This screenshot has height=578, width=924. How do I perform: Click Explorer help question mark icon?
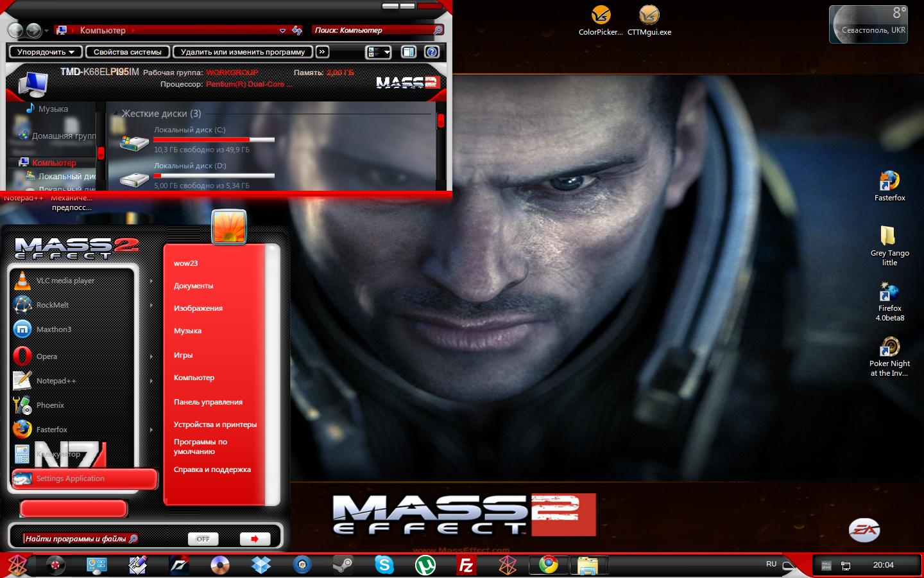pos(432,52)
